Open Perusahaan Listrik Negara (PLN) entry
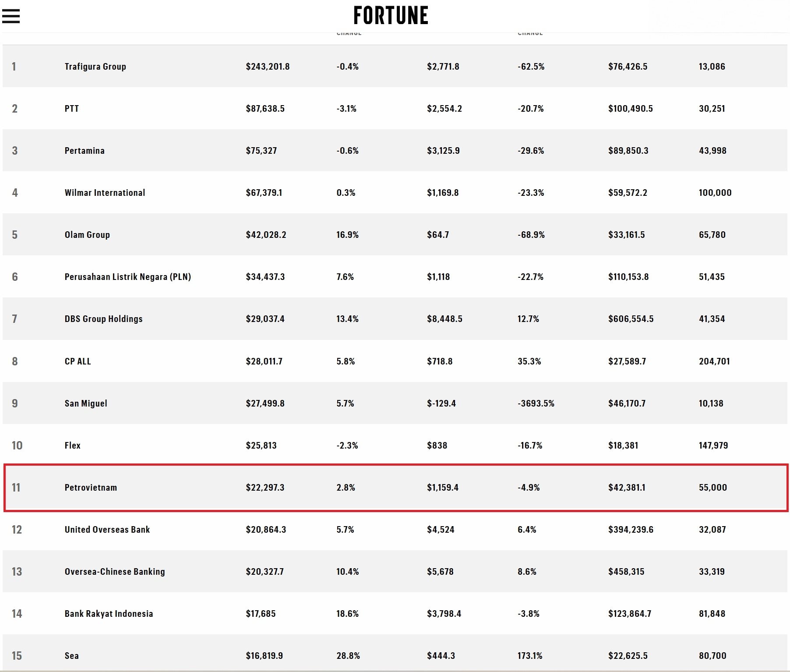 (x=128, y=277)
